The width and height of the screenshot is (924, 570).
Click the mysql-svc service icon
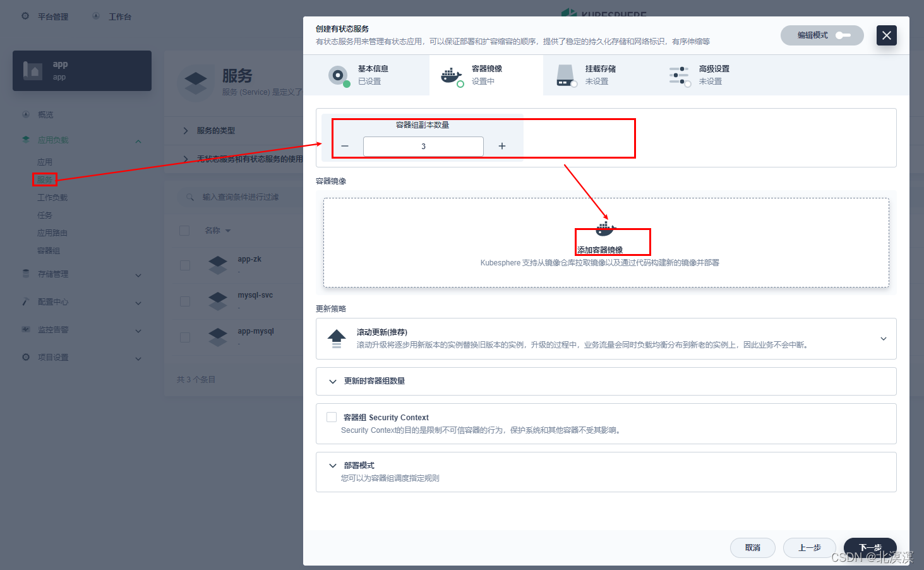click(218, 301)
